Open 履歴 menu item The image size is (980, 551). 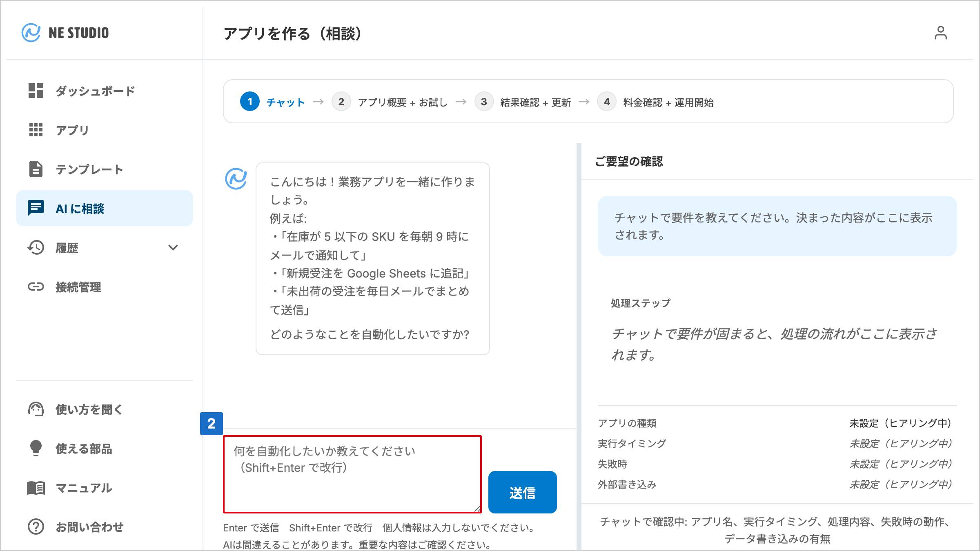pos(105,247)
